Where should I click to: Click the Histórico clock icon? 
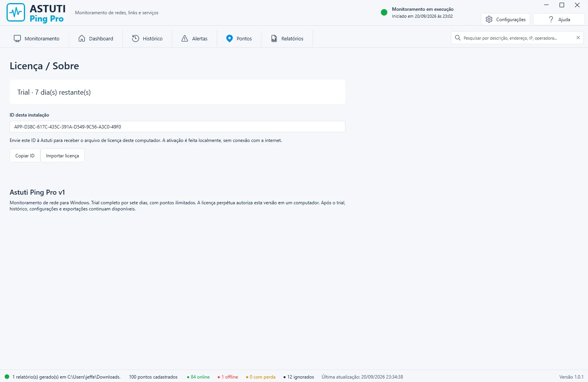pos(136,38)
